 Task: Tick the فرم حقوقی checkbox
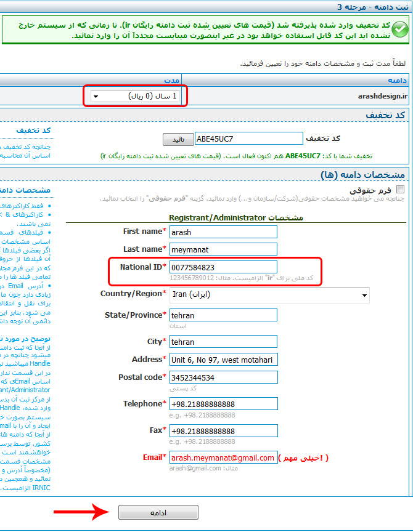tap(401, 189)
